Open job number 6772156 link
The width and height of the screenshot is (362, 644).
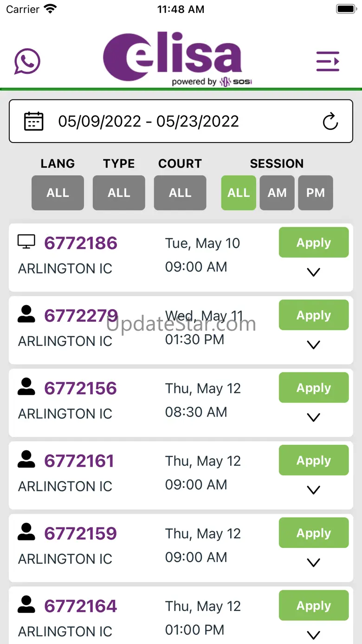pos(81,388)
